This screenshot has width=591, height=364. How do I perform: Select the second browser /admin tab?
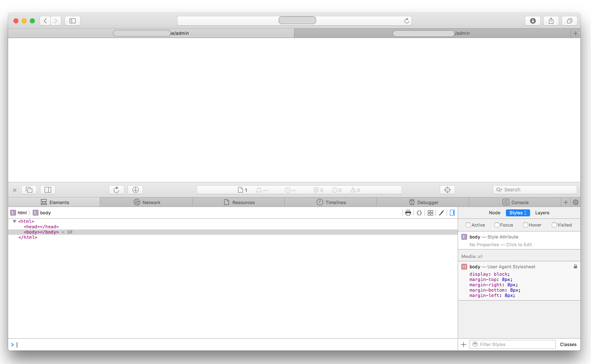(x=432, y=33)
